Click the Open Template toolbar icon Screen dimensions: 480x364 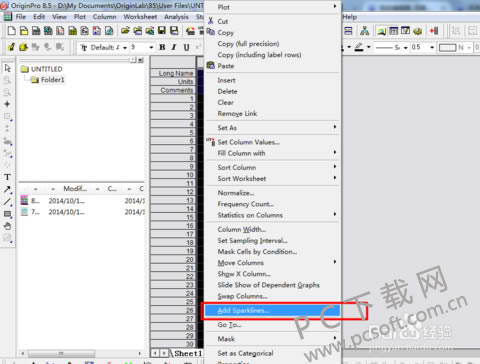tap(138, 31)
